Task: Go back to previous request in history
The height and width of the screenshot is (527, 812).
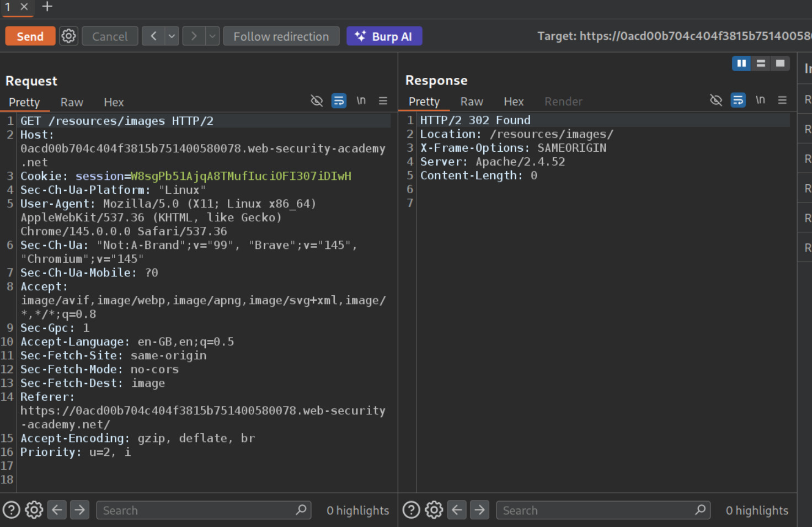Action: click(x=153, y=36)
